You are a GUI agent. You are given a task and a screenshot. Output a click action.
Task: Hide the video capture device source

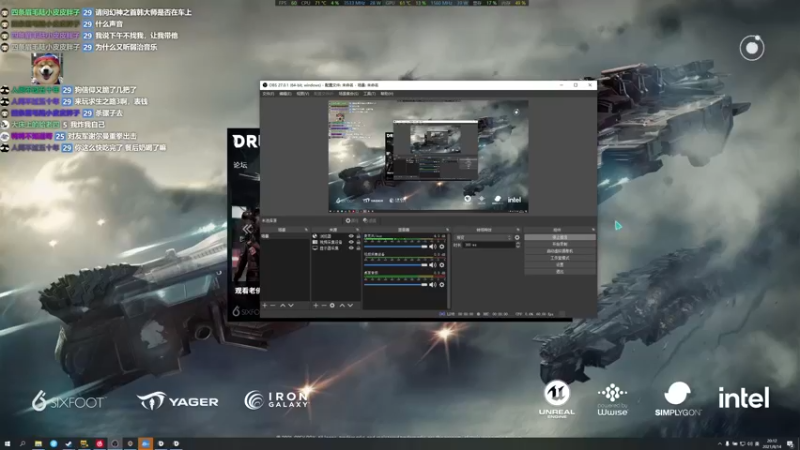[x=351, y=242]
